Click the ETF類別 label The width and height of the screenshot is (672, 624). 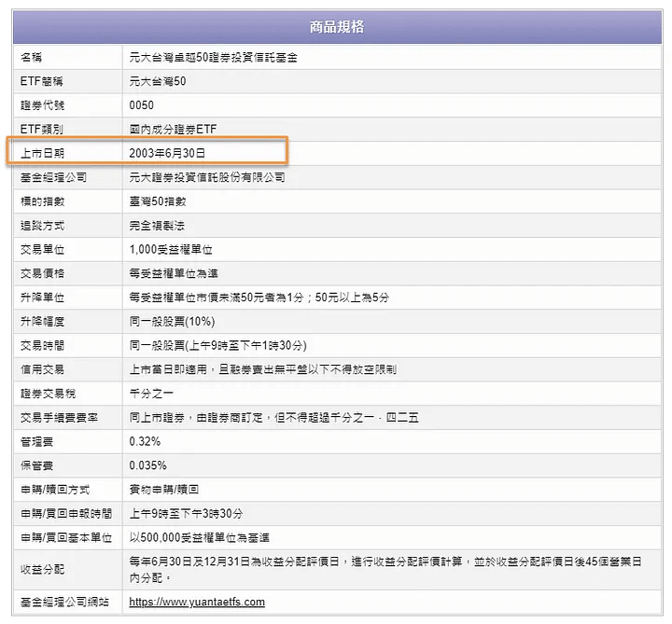pyautogui.click(x=42, y=130)
